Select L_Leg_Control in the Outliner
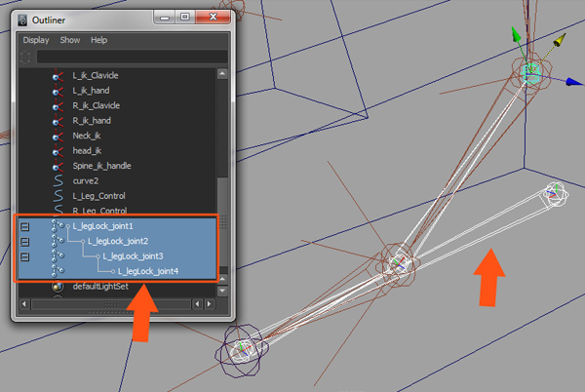Screen dimensions: 585x392 point(98,196)
